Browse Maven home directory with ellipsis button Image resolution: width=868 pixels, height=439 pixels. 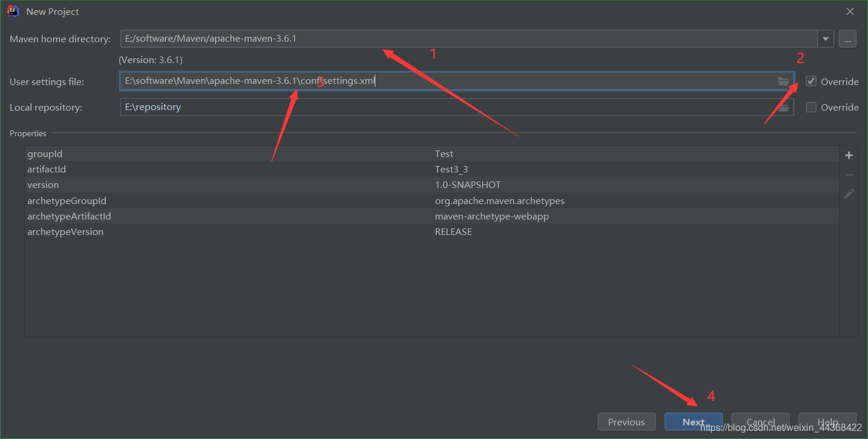pos(848,39)
